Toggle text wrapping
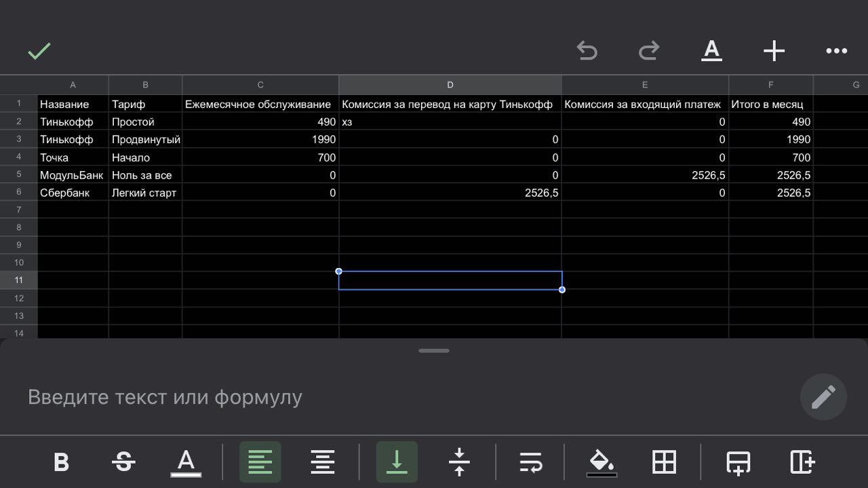 pos(531,462)
